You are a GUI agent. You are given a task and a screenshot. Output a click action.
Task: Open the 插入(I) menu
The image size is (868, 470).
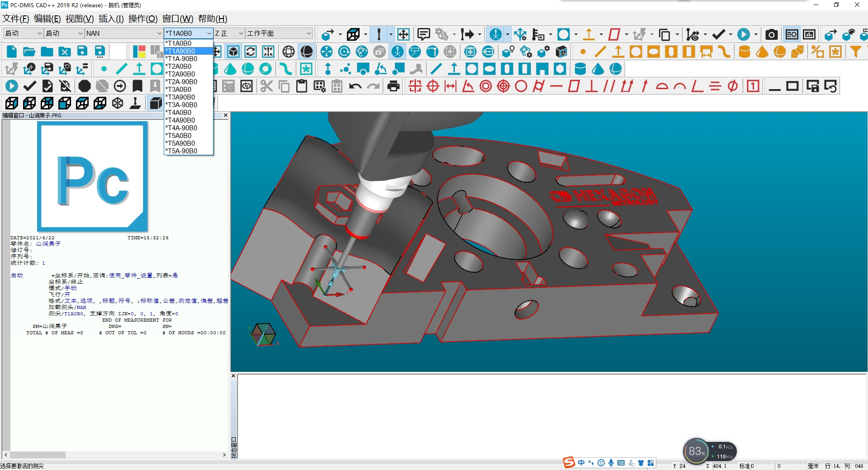tap(111, 19)
